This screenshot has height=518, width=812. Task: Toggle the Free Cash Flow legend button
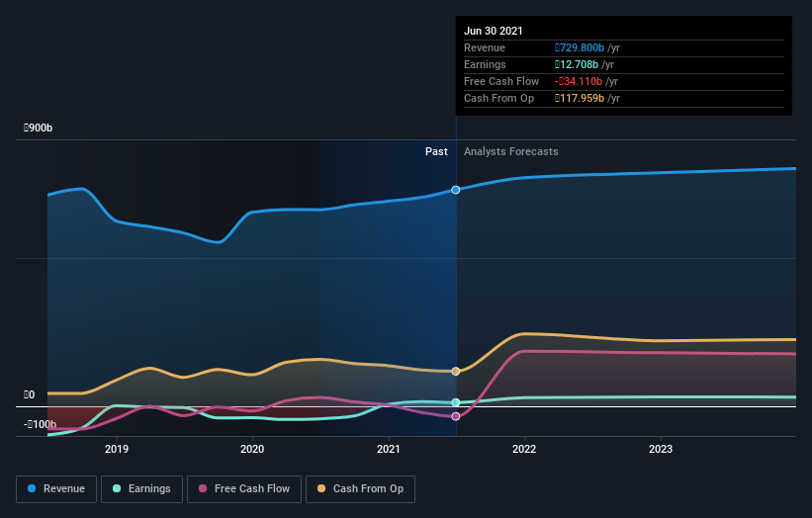(244, 489)
